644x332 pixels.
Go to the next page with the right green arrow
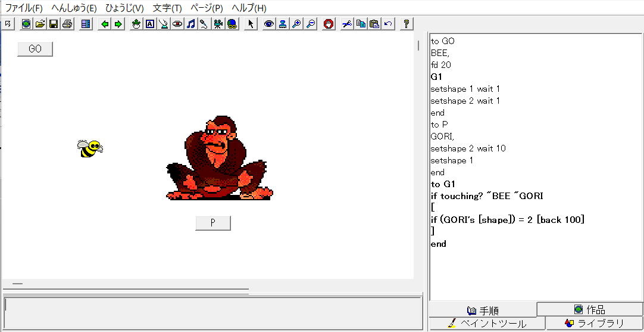118,24
